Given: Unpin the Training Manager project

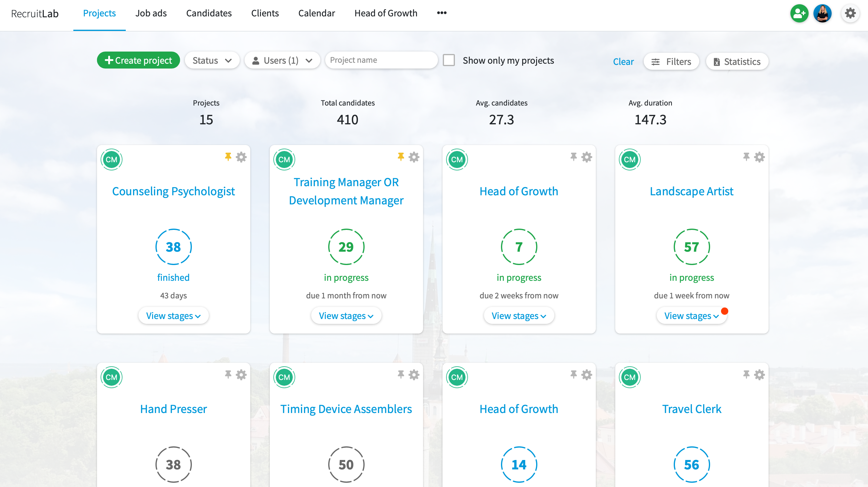Looking at the screenshot, I should pos(401,156).
